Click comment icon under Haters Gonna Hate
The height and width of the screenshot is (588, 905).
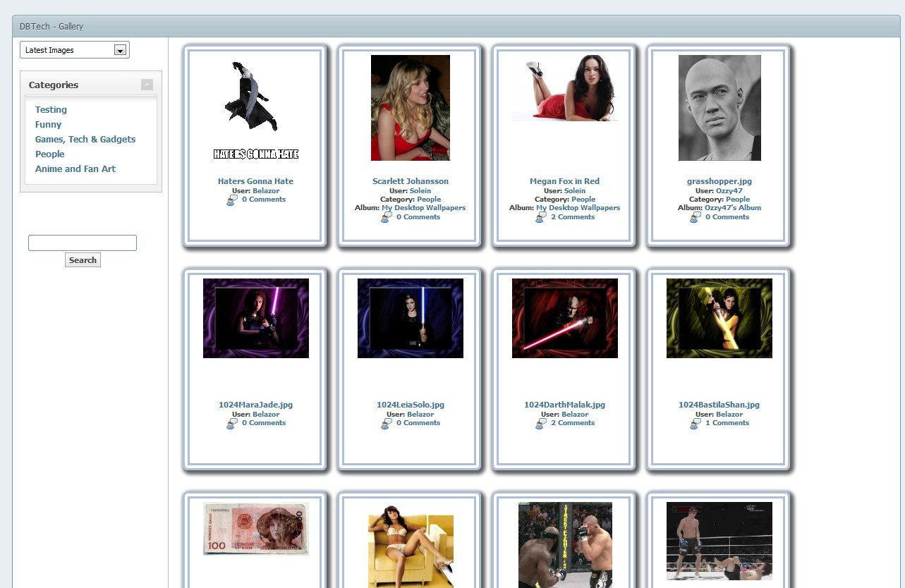coord(231,200)
